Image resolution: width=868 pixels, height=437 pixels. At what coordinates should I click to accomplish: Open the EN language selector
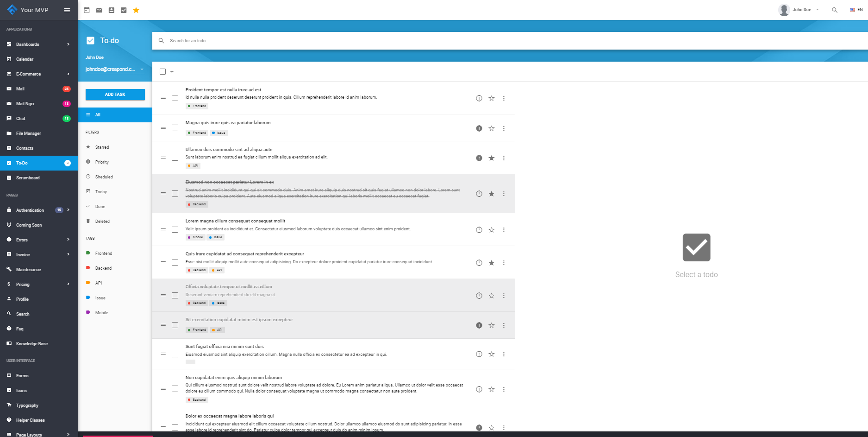(x=856, y=10)
